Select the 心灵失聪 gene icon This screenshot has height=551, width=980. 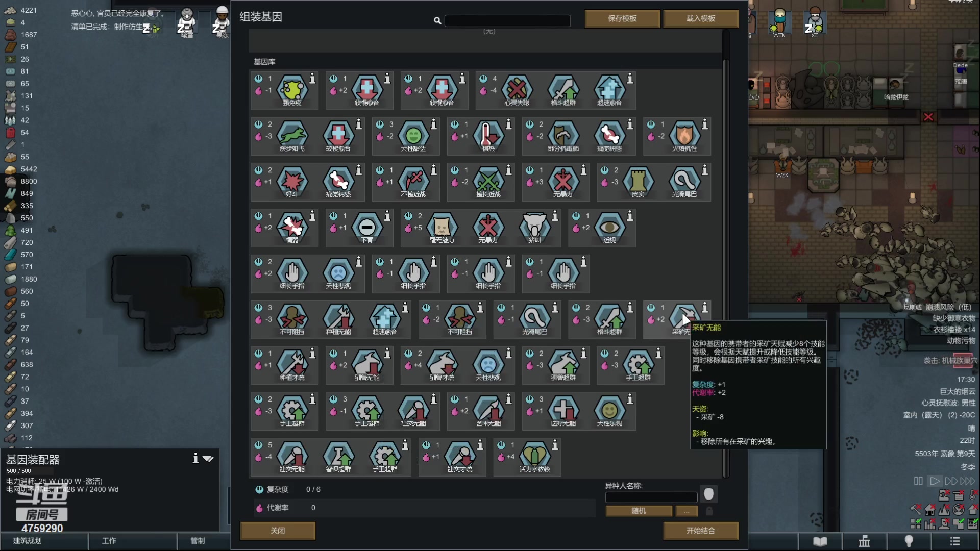(517, 89)
